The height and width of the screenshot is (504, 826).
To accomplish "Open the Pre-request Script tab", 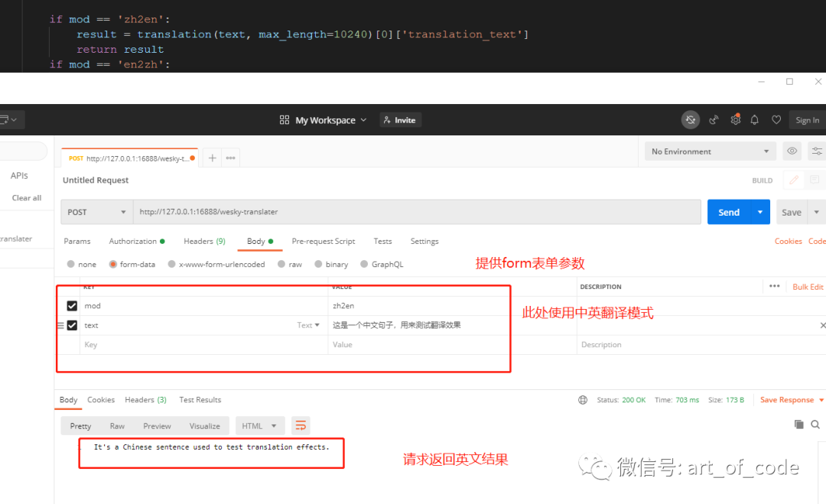I will coord(324,241).
